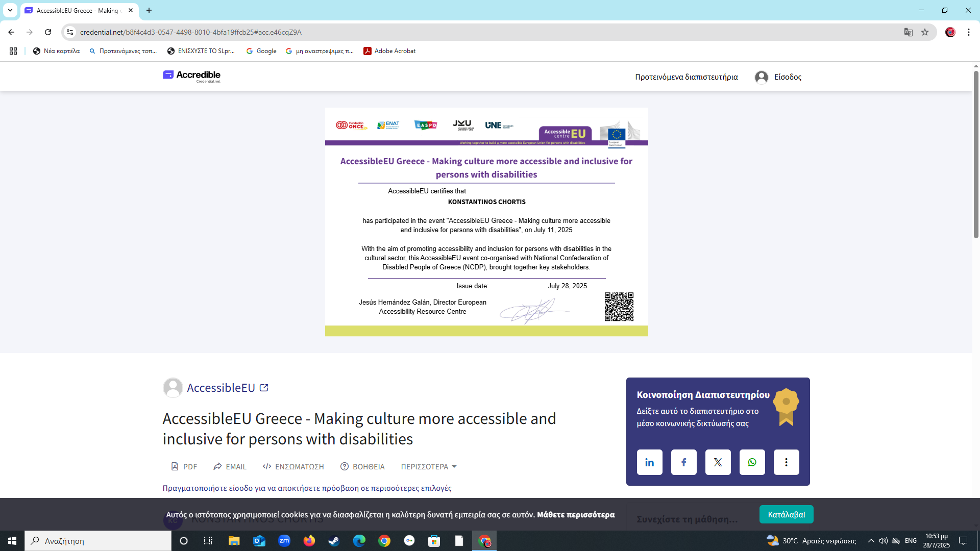980x551 pixels.
Task: Translate this page icon
Action: point(908,32)
